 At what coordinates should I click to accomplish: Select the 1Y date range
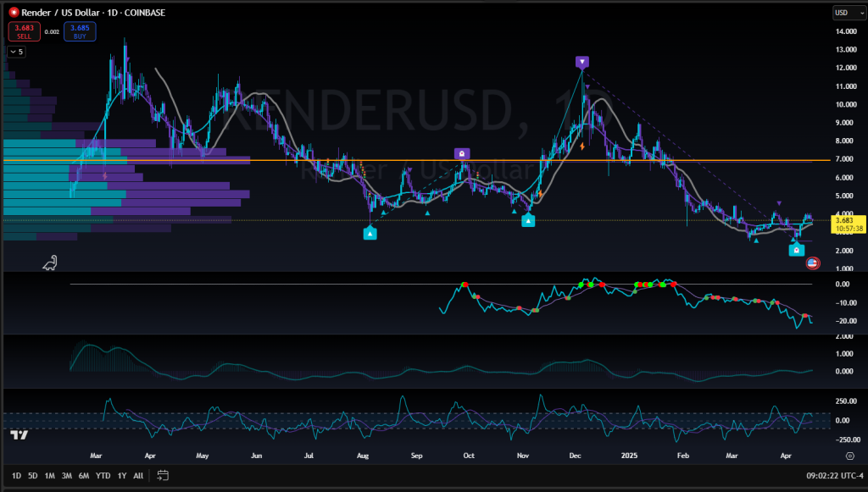coord(122,475)
